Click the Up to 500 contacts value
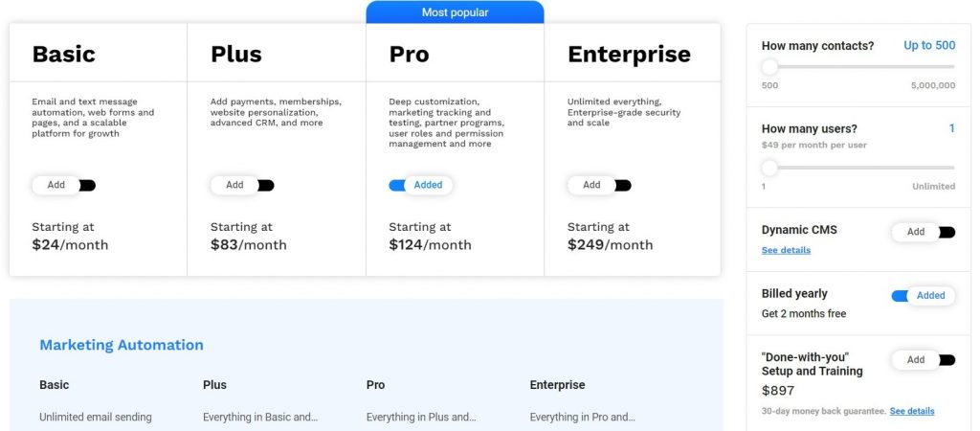 (x=929, y=45)
